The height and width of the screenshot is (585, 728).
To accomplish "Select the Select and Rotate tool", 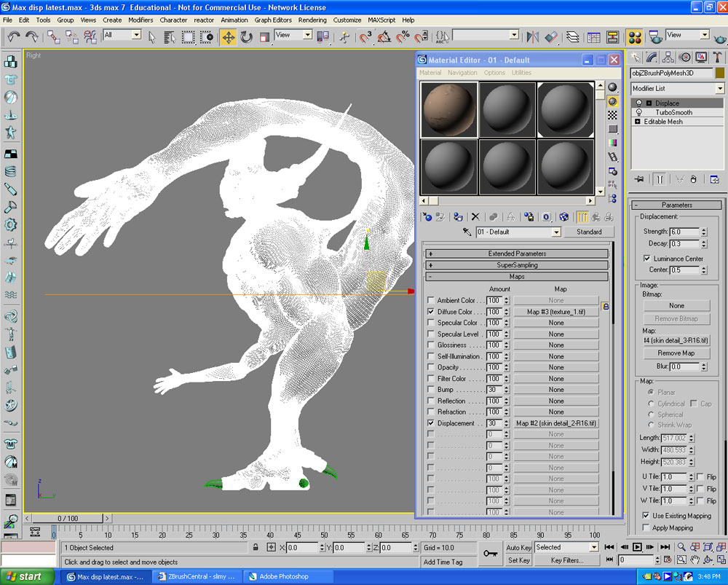I will [246, 37].
